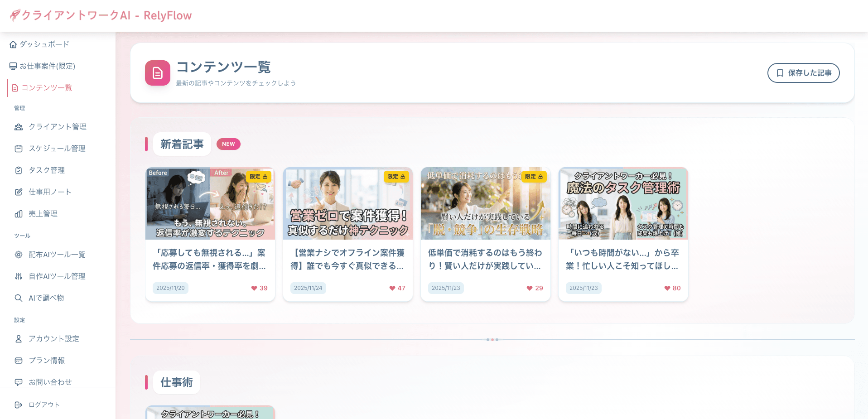Select the second carousel pagination dot

tap(493, 340)
